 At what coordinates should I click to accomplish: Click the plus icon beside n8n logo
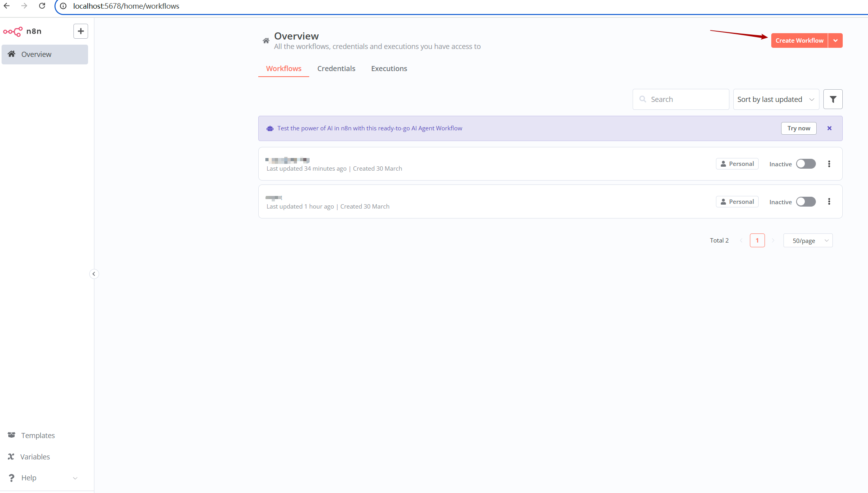pos(81,31)
